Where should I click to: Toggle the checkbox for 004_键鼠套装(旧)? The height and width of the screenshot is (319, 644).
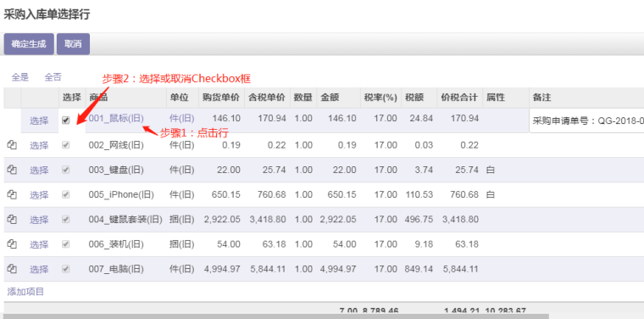(66, 219)
